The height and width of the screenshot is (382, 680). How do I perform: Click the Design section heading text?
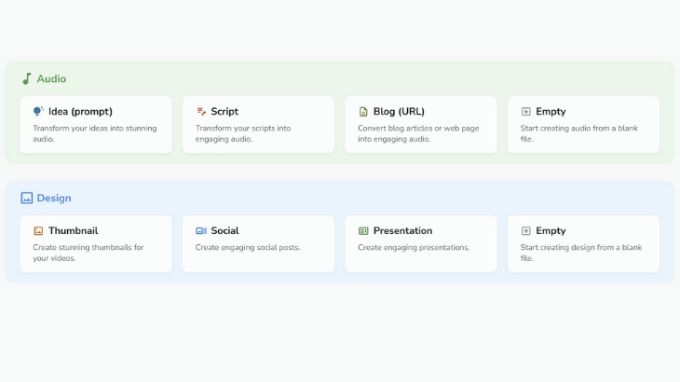pos(54,198)
